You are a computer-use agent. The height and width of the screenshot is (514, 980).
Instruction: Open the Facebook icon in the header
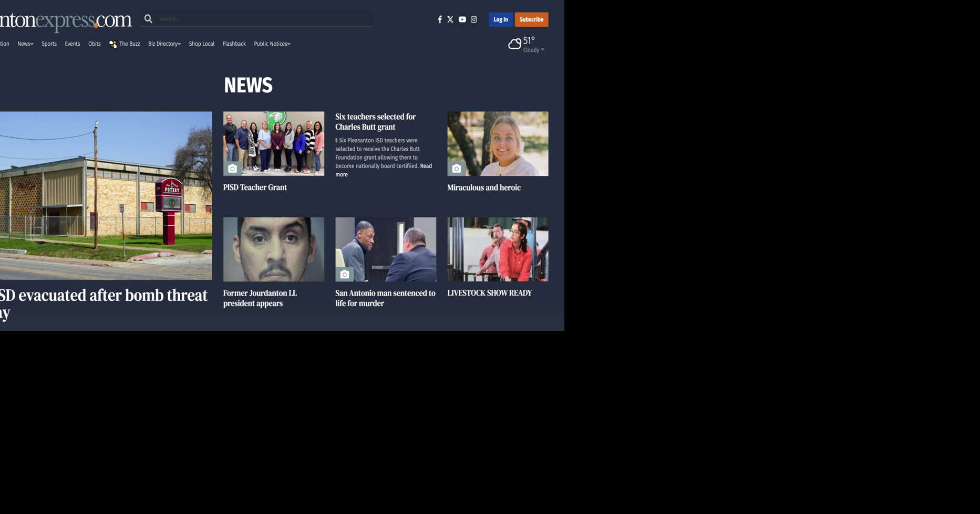tap(439, 19)
